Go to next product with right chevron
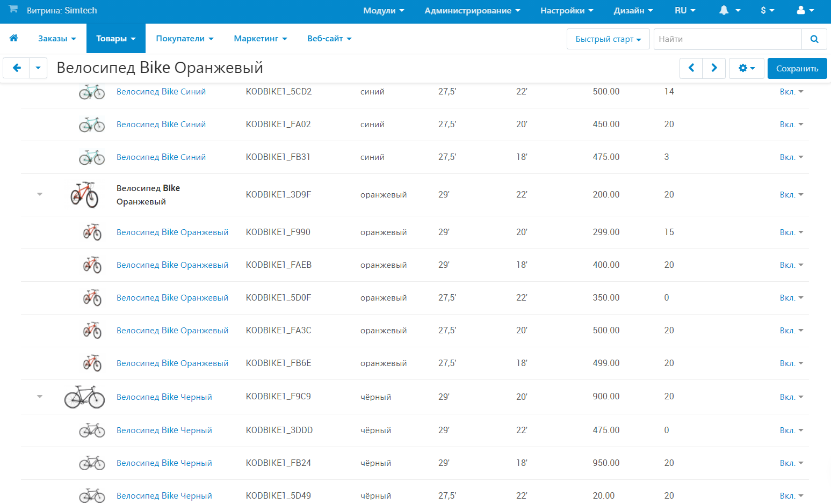The image size is (831, 504). (x=714, y=68)
